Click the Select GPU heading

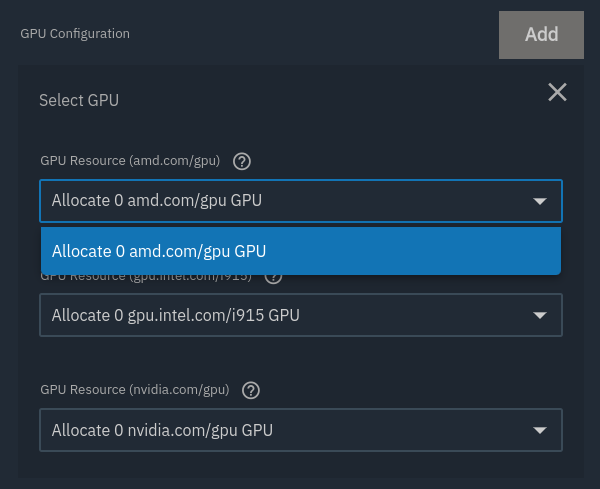79,100
